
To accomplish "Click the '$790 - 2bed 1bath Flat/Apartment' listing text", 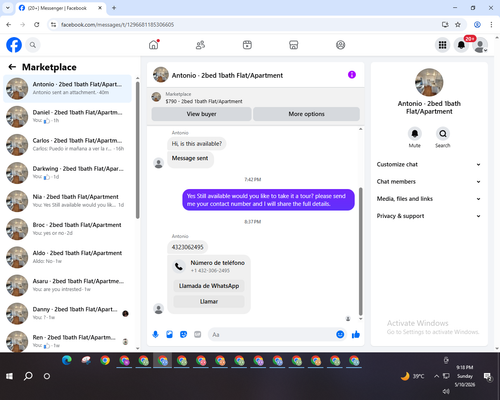I will 204,101.
